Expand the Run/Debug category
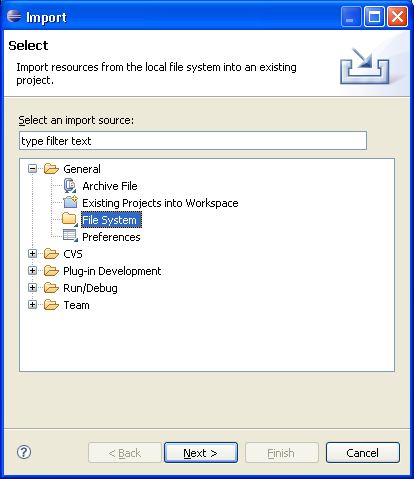Screen dimensions: 414x479 [32, 288]
